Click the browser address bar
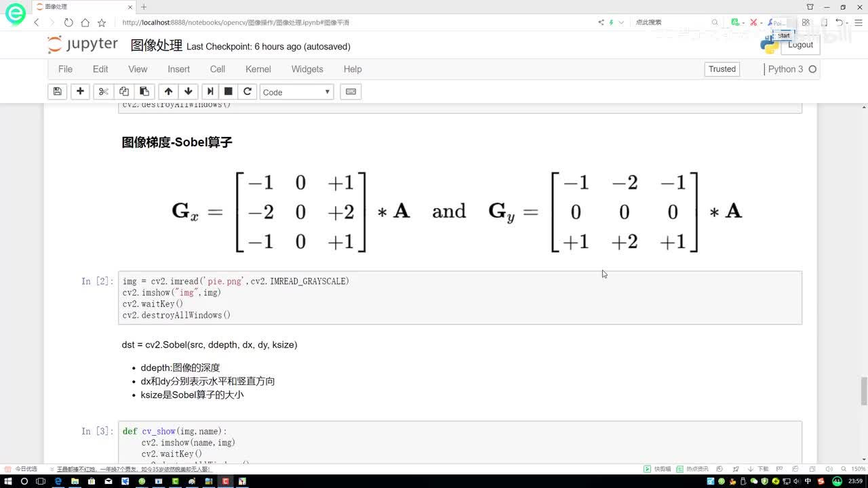 pyautogui.click(x=353, y=22)
